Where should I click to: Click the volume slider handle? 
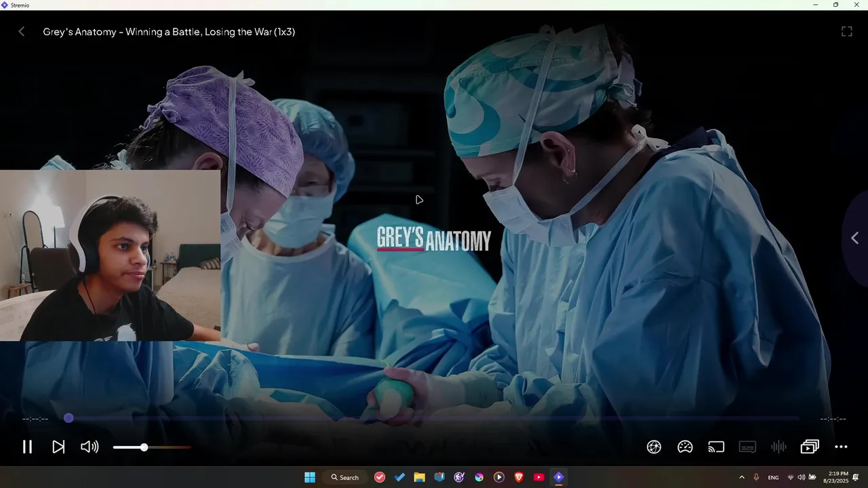pos(144,447)
